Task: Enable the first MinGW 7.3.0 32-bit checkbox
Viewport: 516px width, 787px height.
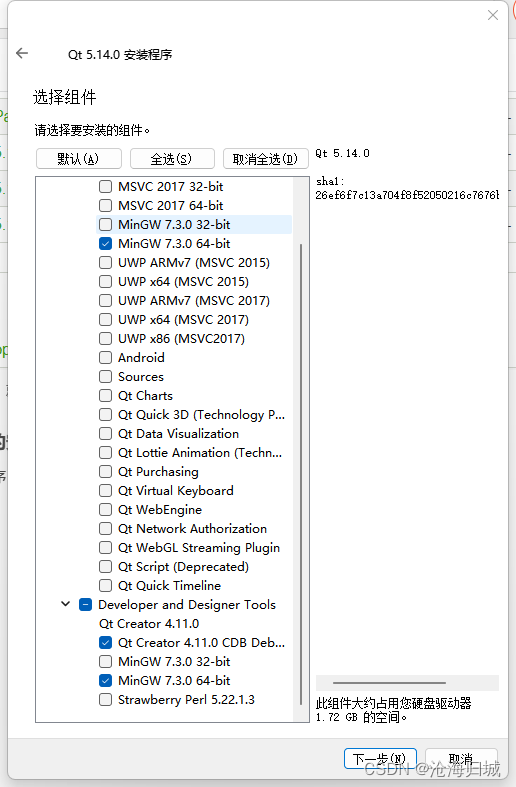Action: coord(105,225)
